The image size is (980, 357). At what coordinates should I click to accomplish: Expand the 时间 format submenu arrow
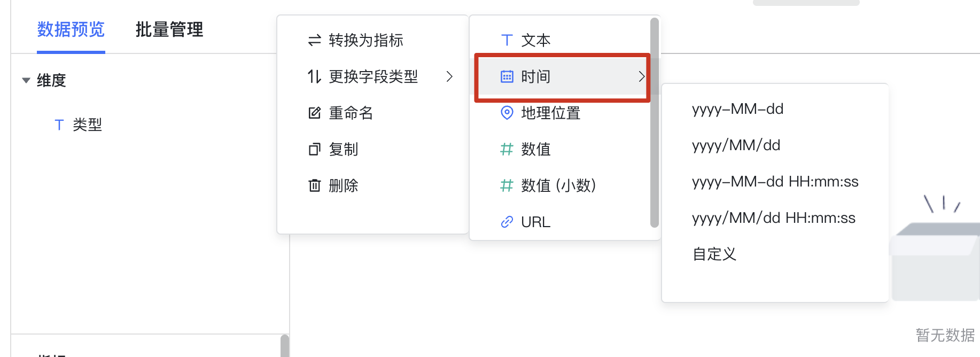(x=641, y=76)
